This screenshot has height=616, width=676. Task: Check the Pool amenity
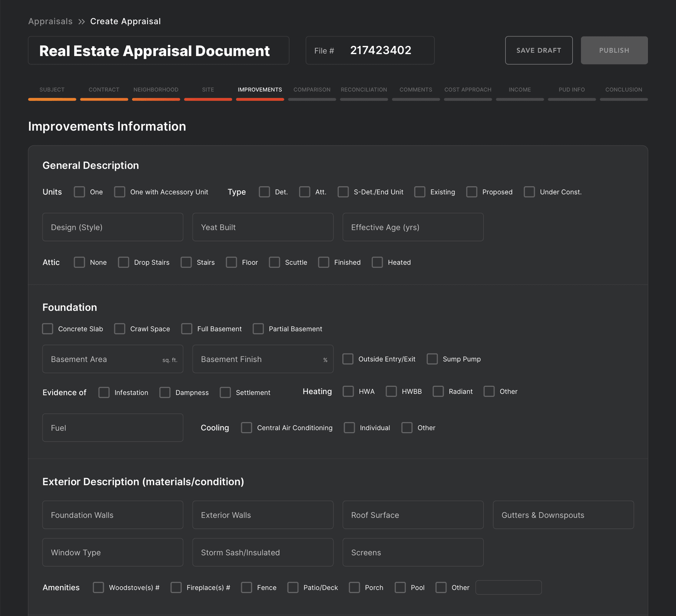tap(400, 587)
